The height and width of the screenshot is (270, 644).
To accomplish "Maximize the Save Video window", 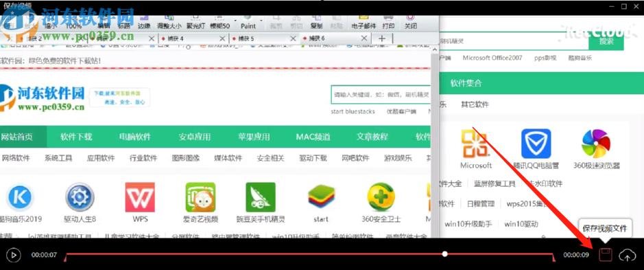I will tap(624, 6).
